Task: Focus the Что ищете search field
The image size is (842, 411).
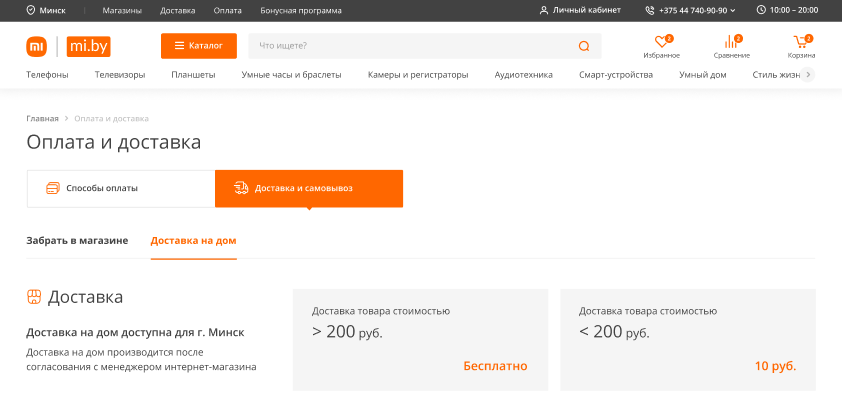Action: click(x=410, y=46)
